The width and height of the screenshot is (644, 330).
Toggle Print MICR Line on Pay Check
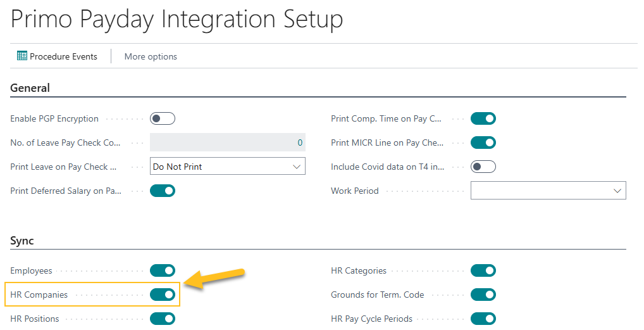tap(483, 143)
